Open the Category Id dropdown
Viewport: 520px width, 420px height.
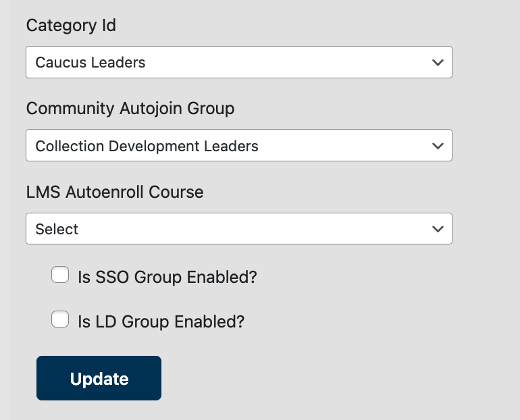coord(238,62)
